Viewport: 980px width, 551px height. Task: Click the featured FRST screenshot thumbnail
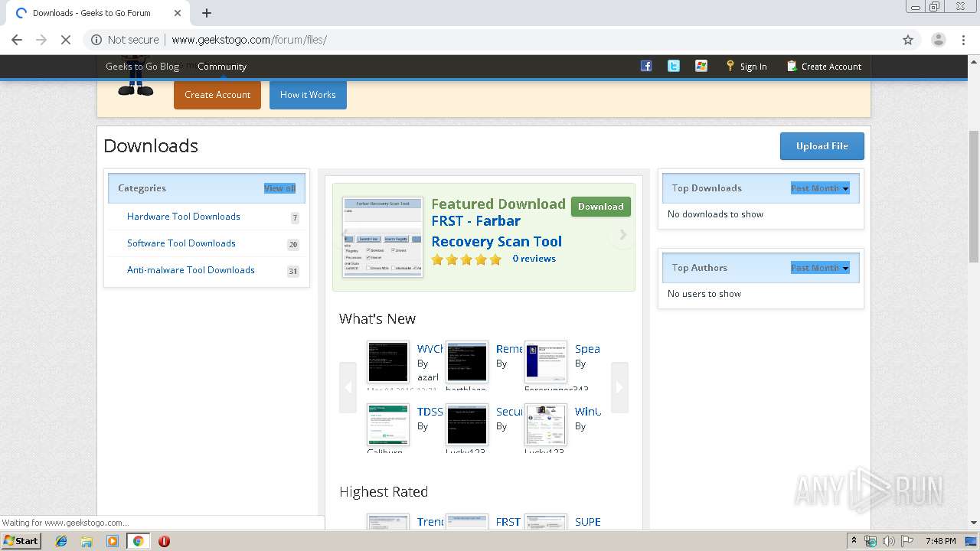pos(383,236)
